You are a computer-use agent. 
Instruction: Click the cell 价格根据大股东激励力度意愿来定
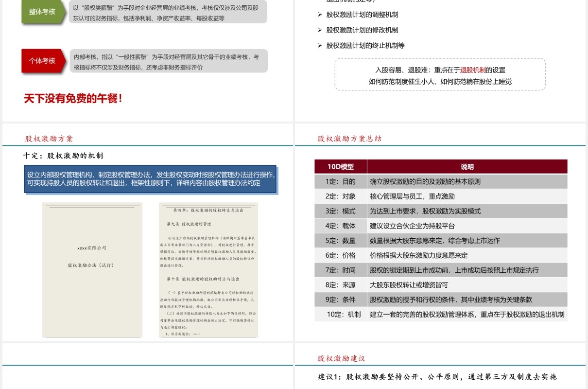[467, 255]
